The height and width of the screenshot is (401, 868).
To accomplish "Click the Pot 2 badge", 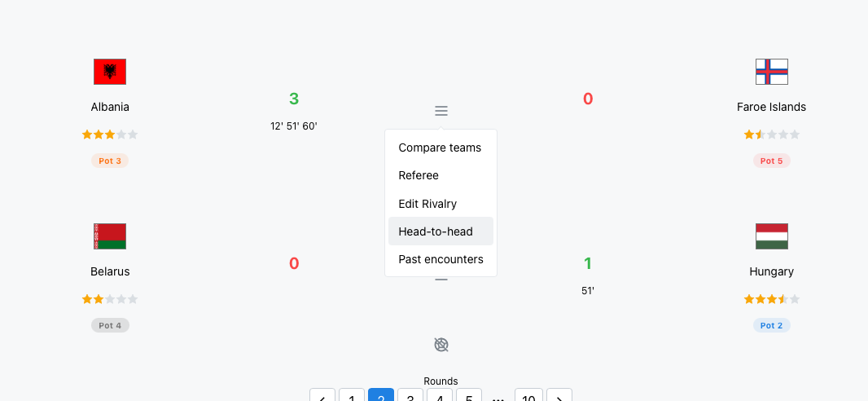I will point(772,325).
